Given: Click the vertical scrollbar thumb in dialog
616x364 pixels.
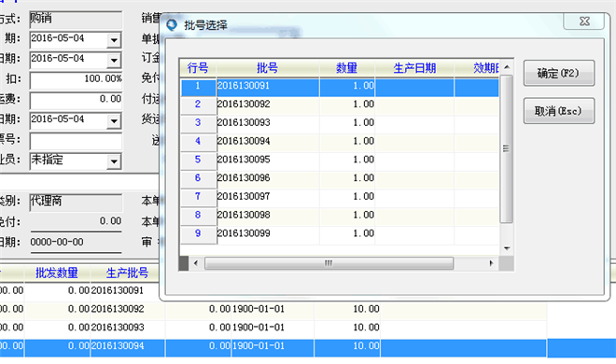Looking at the screenshot, I should (x=507, y=148).
